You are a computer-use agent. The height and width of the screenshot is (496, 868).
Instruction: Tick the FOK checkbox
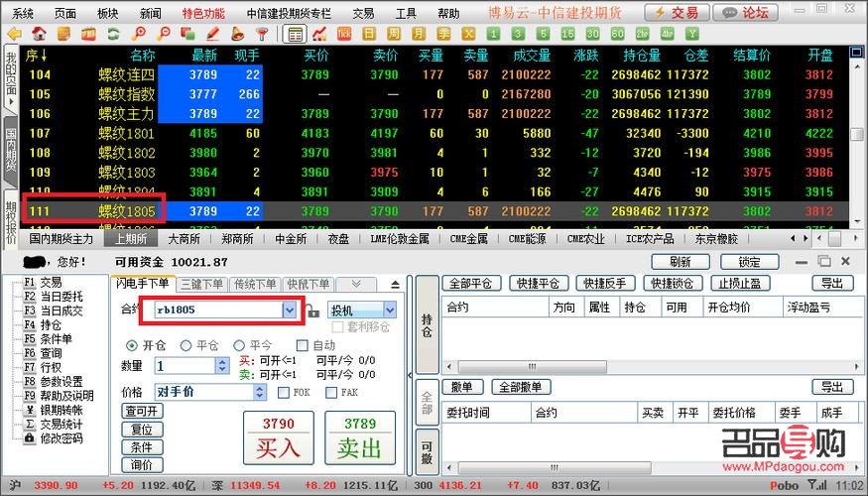(284, 393)
